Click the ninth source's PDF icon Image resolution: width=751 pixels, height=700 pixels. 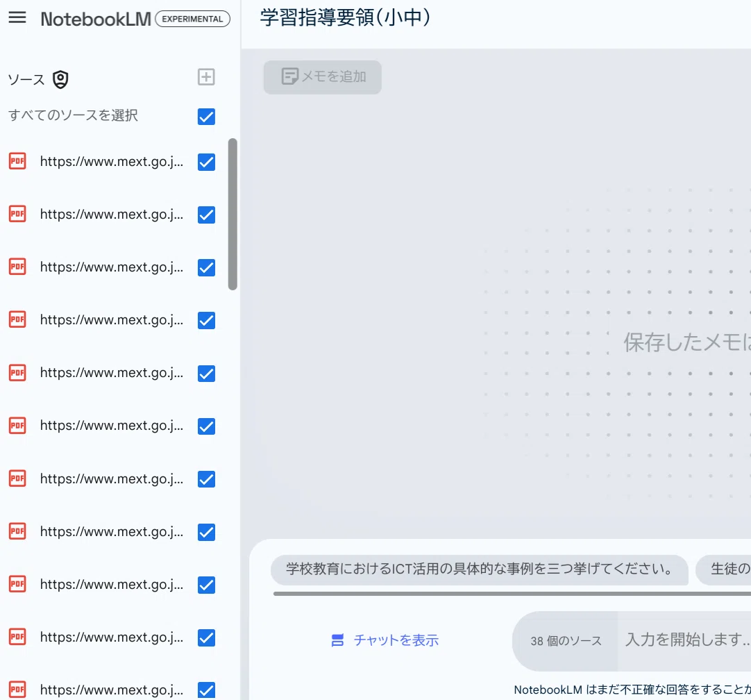(18, 583)
